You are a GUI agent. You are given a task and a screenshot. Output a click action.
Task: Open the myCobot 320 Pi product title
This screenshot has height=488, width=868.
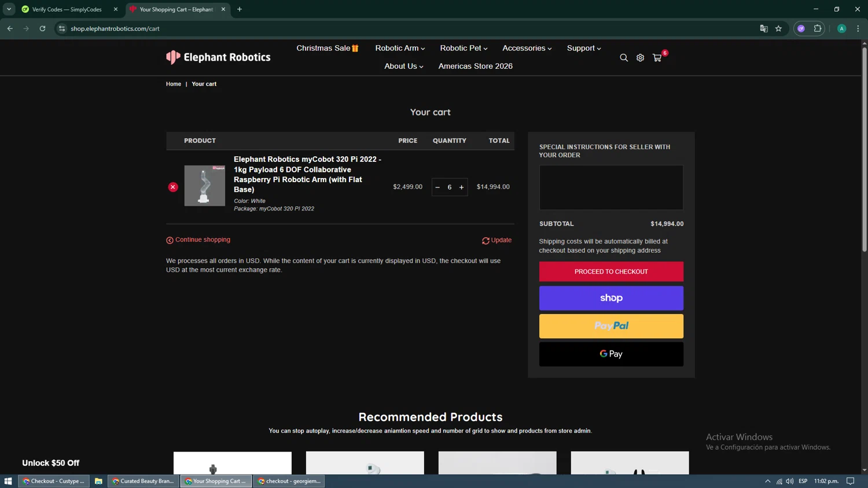pyautogui.click(x=307, y=174)
